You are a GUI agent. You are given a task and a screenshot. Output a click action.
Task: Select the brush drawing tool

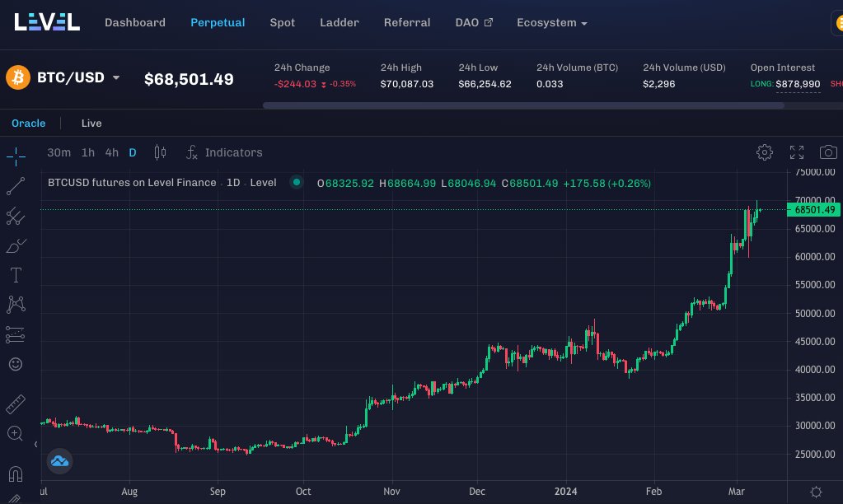point(16,245)
